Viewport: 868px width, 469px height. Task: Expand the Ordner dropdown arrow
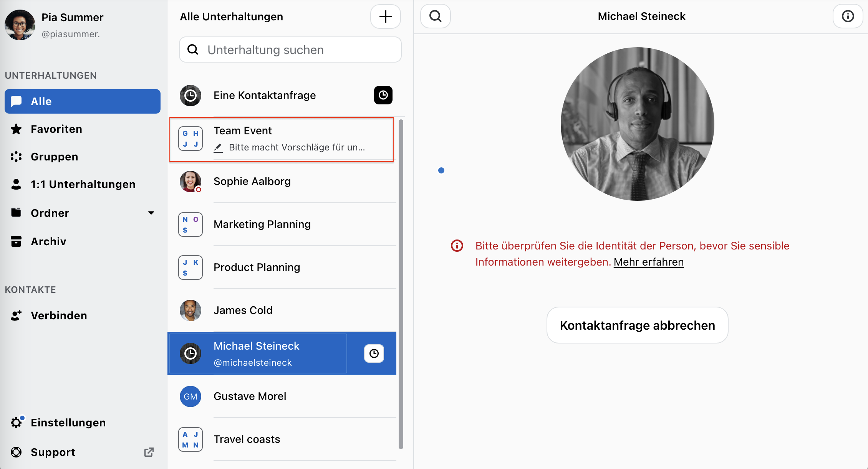tap(151, 213)
